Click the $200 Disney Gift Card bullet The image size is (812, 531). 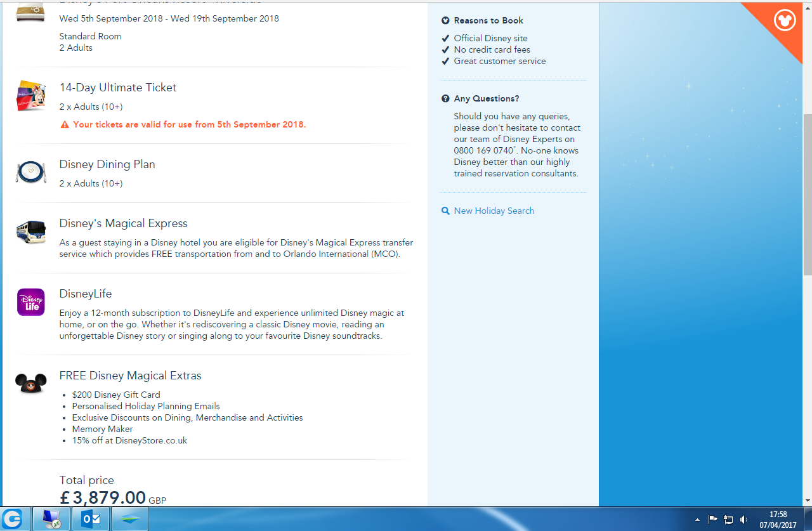tap(116, 395)
